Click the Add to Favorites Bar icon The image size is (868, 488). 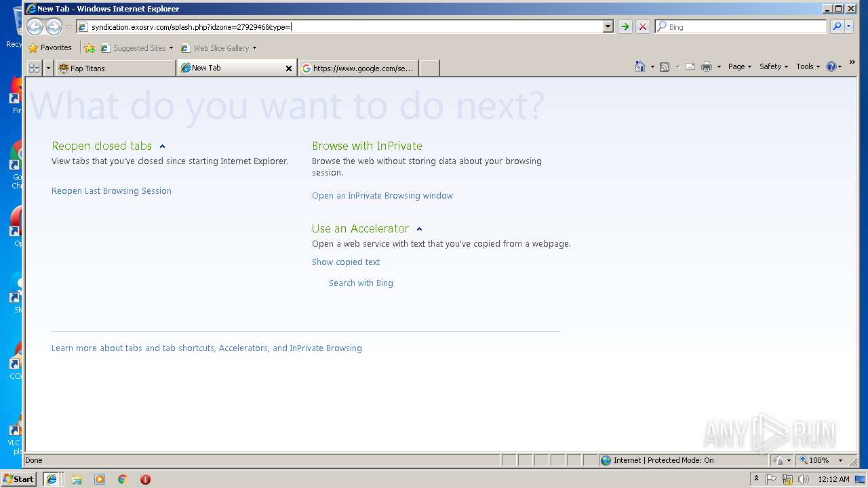[89, 47]
